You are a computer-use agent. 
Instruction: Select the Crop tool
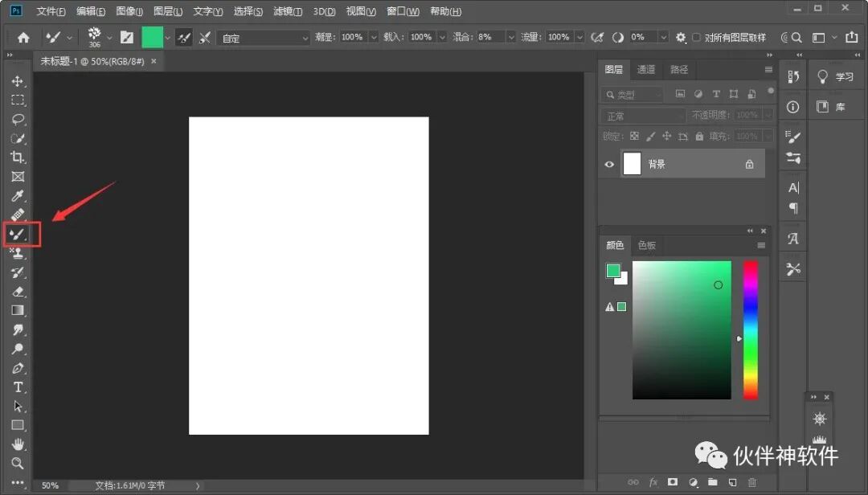pyautogui.click(x=18, y=157)
